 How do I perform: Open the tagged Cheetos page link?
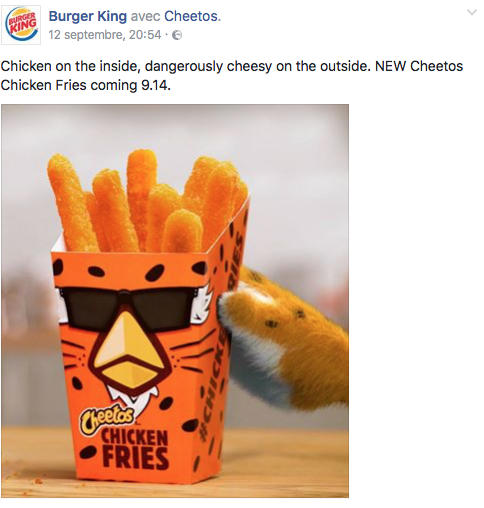point(191,16)
